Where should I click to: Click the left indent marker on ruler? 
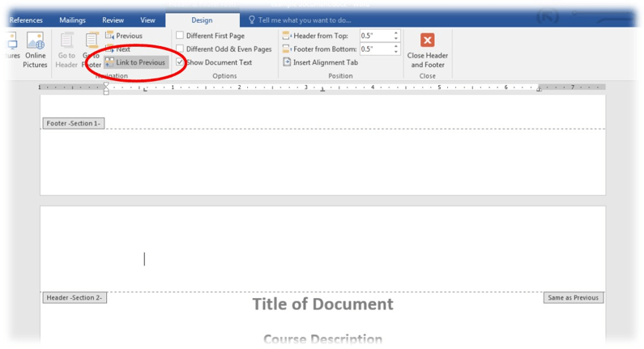click(x=106, y=92)
